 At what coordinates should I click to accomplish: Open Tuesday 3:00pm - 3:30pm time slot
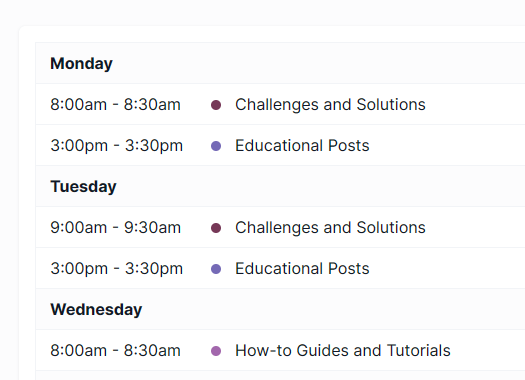pos(117,269)
